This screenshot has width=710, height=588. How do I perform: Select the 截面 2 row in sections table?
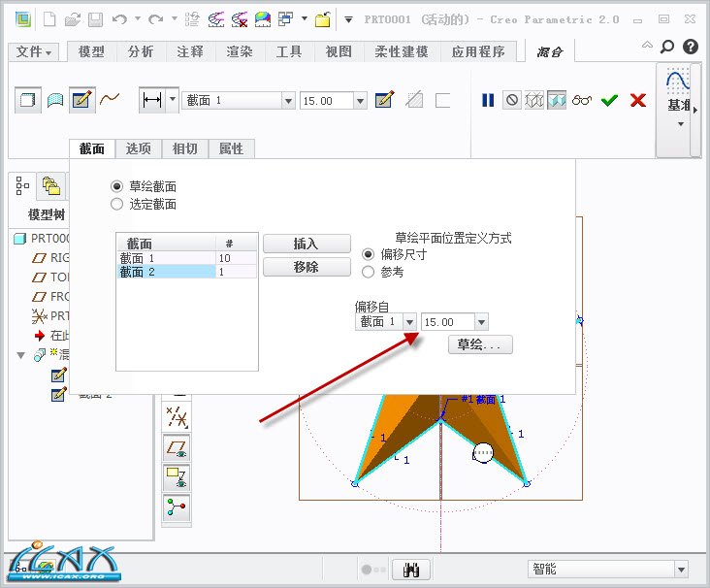click(x=187, y=272)
